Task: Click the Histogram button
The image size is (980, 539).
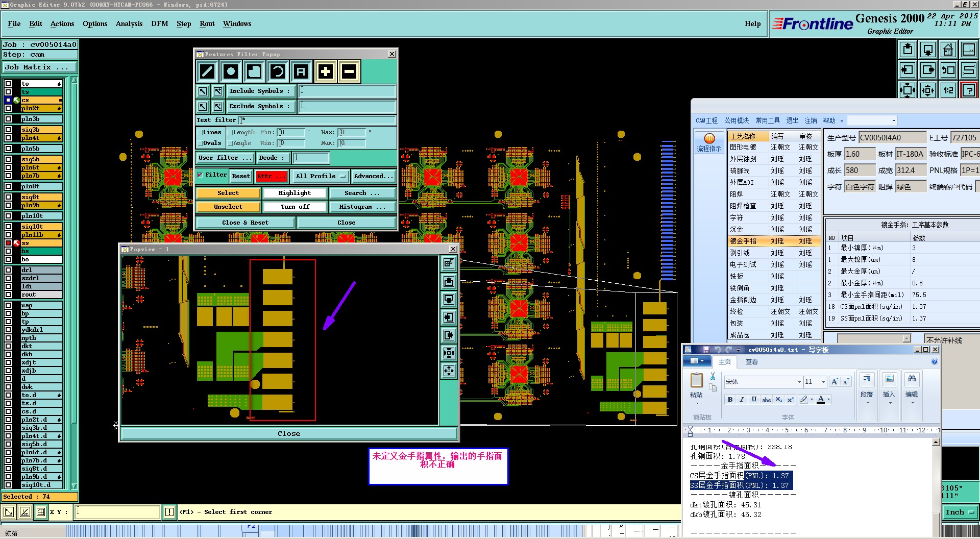Action: click(x=362, y=207)
